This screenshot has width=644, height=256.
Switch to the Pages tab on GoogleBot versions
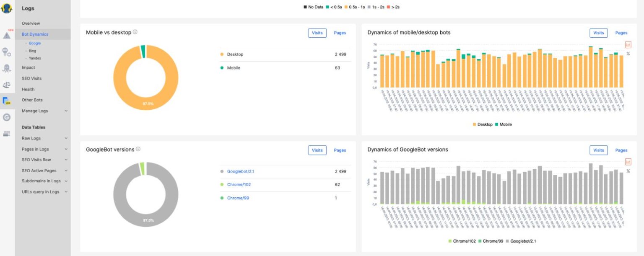click(340, 150)
